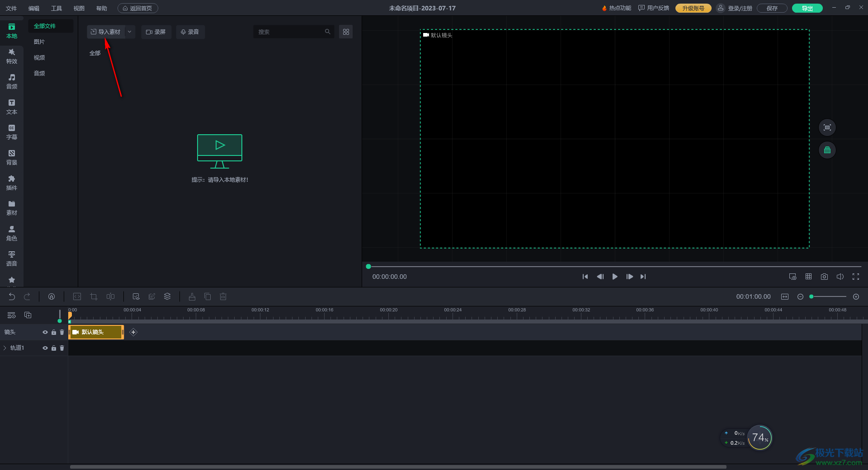The height and width of the screenshot is (470, 868).
Task: Click the fit timeline to window icon
Action: [785, 296]
